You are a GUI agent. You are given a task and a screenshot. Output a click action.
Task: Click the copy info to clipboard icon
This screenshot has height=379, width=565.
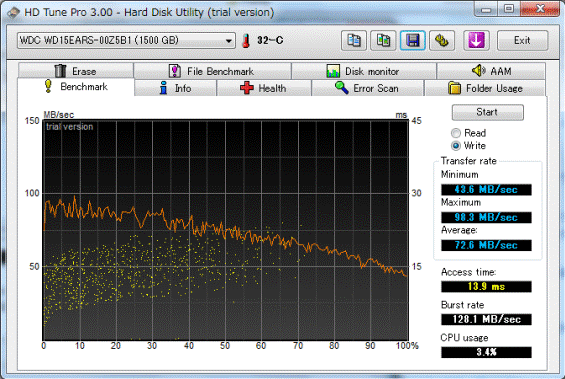click(x=354, y=40)
